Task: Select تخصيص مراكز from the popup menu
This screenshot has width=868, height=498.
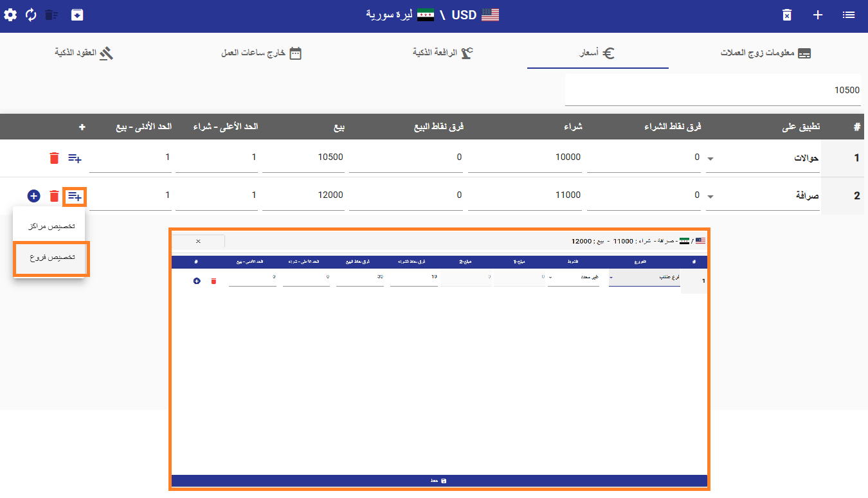Action: 51,227
